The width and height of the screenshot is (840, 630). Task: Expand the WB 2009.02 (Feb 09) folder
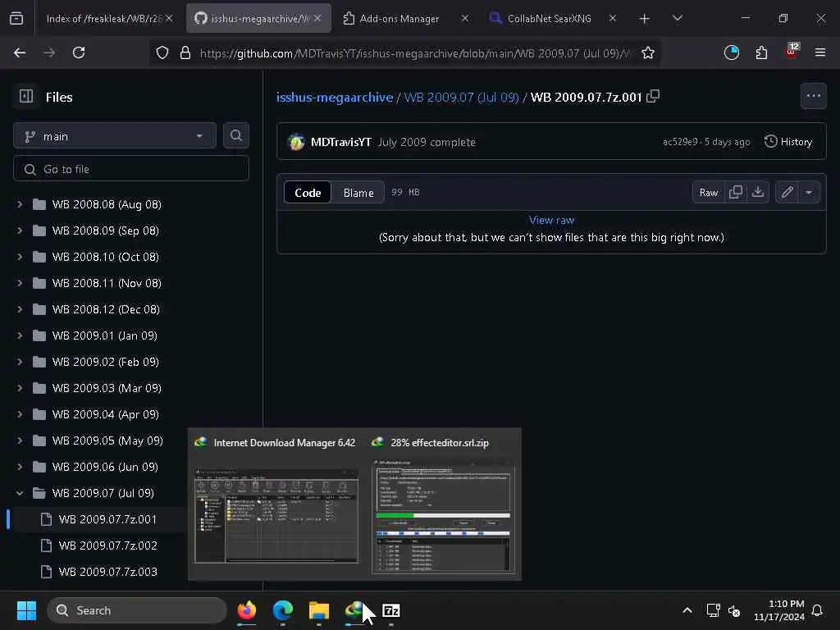pyautogui.click(x=20, y=362)
